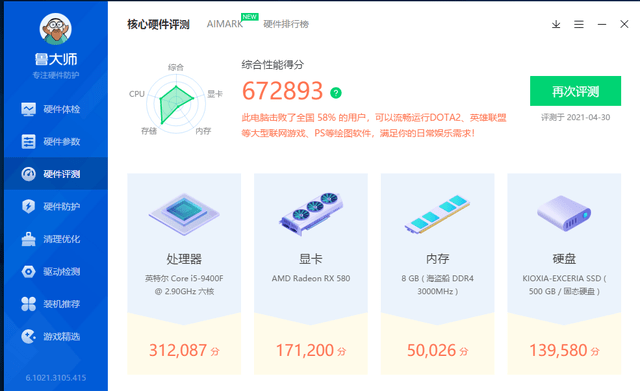Click the 鲁大师 avatar profile picture
The image size is (640, 391).
coord(56,29)
